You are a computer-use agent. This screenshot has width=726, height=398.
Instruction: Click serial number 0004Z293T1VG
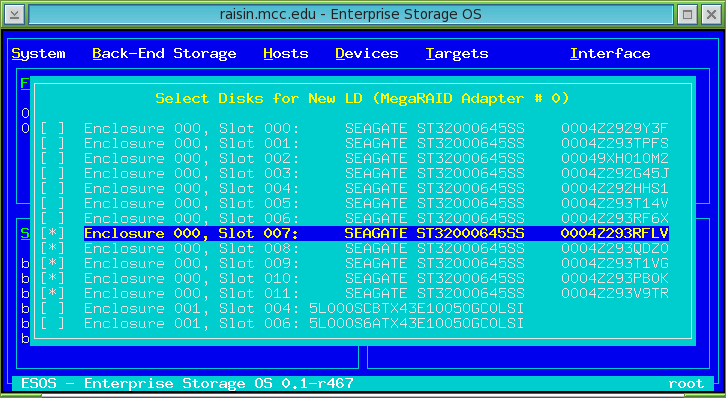tap(615, 263)
